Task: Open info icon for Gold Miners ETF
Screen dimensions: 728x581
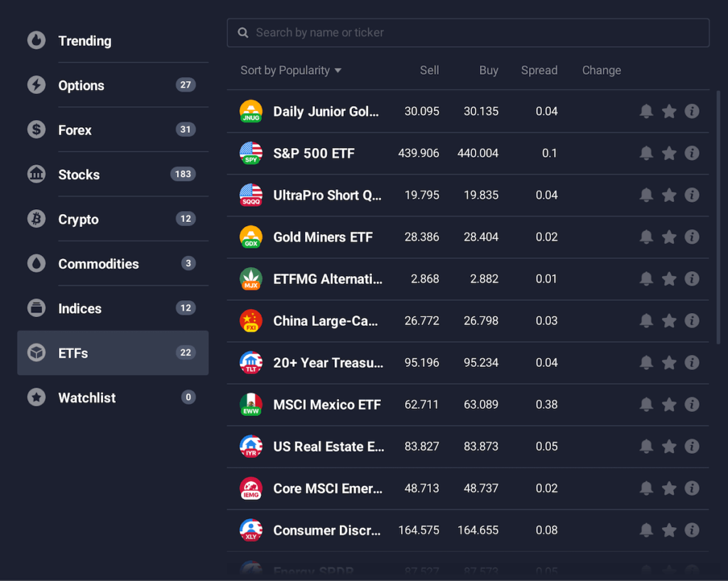Action: coord(692,237)
